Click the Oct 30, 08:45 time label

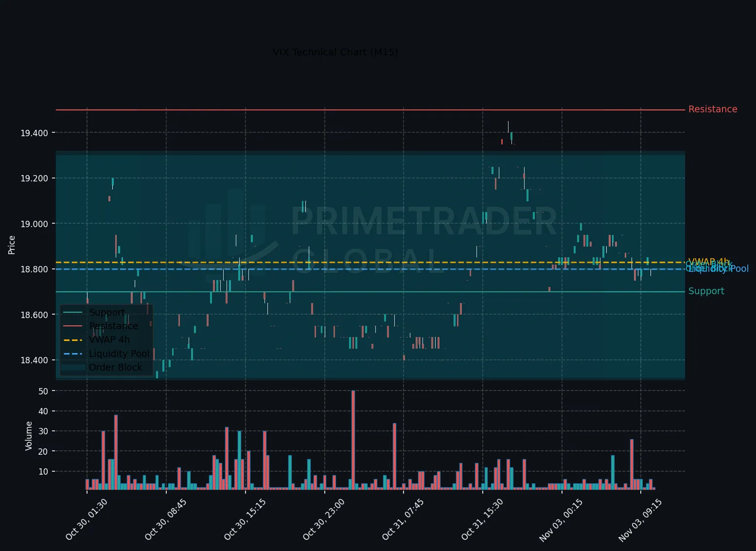click(165, 519)
